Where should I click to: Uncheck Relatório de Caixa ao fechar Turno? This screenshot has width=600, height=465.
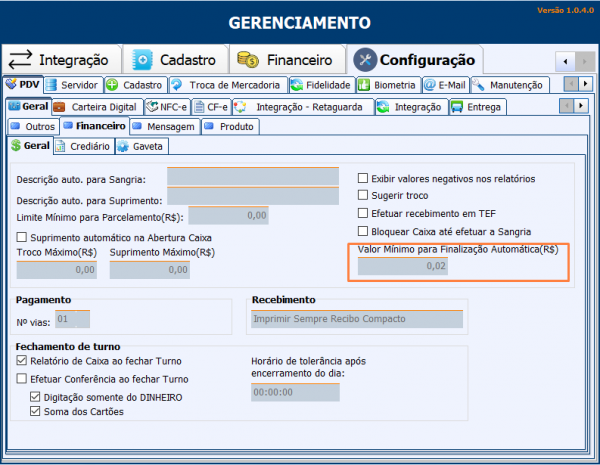(x=22, y=361)
